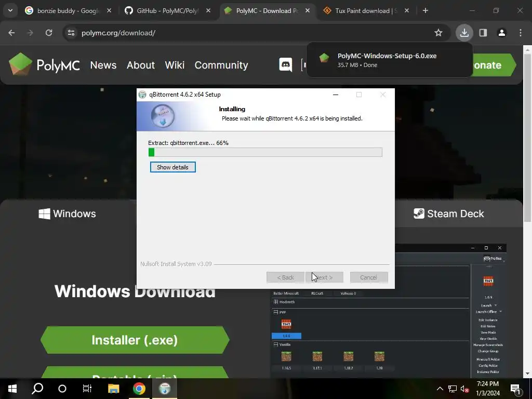Switch to the bonzie buddy Google tab
The image size is (532, 399).
coord(68,10)
